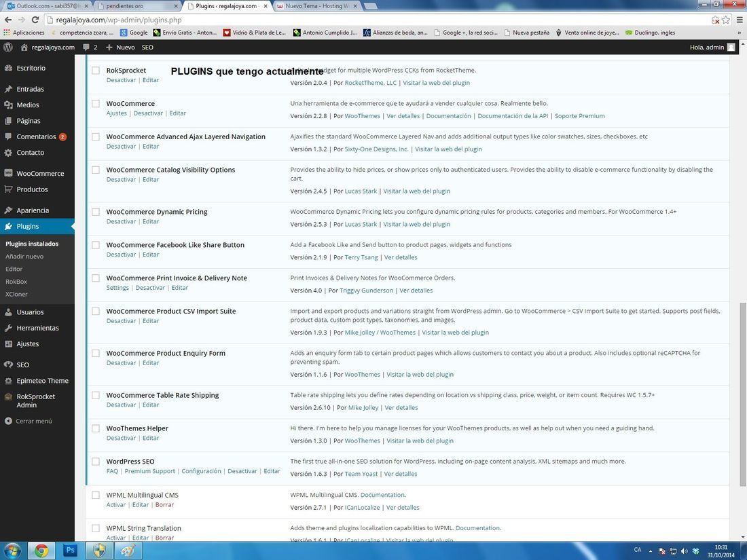Click the browser back arrow
747x560 pixels.
pos(8,20)
